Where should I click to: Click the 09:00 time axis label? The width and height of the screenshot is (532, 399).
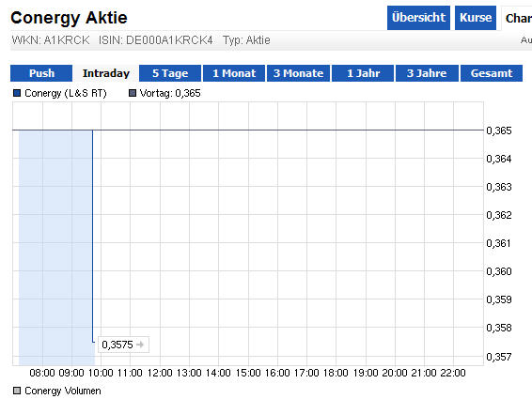point(71,373)
